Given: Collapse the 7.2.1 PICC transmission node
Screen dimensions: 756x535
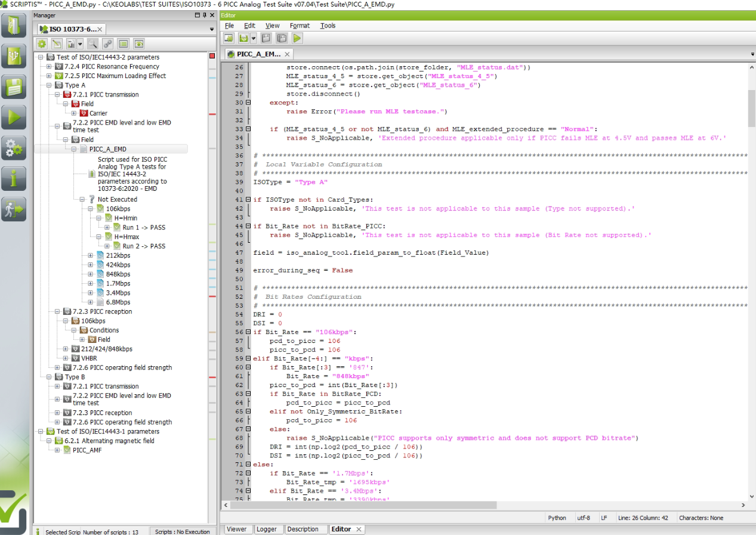Looking at the screenshot, I should click(x=57, y=95).
